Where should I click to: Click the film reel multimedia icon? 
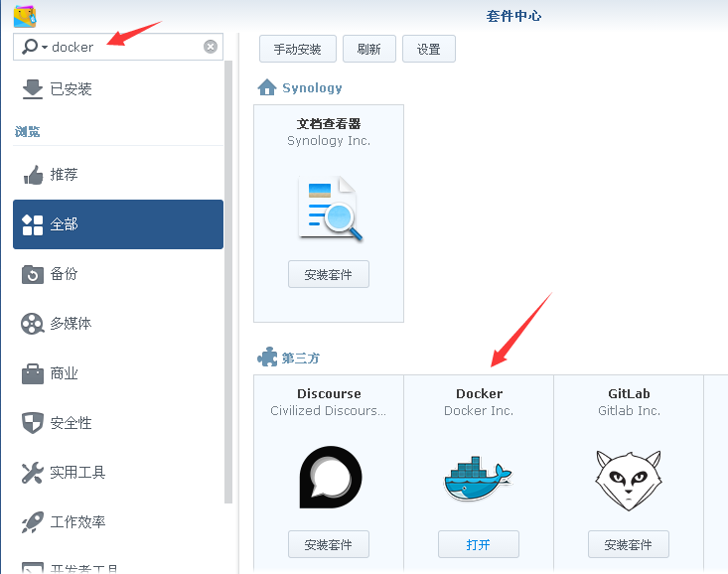click(33, 324)
